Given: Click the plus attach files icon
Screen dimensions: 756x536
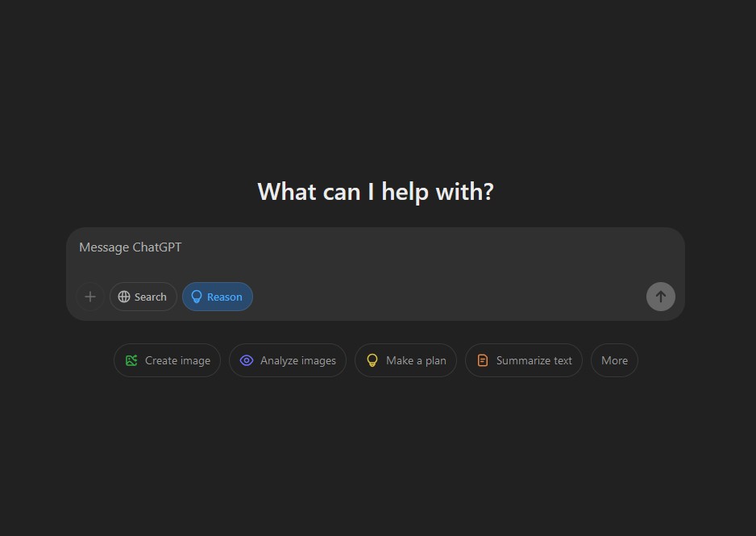Looking at the screenshot, I should [90, 297].
